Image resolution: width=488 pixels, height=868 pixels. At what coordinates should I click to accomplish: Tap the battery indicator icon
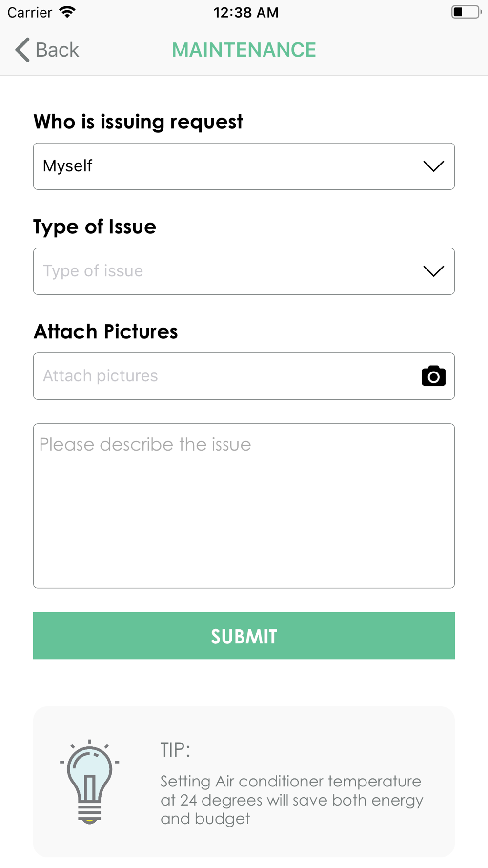[466, 12]
